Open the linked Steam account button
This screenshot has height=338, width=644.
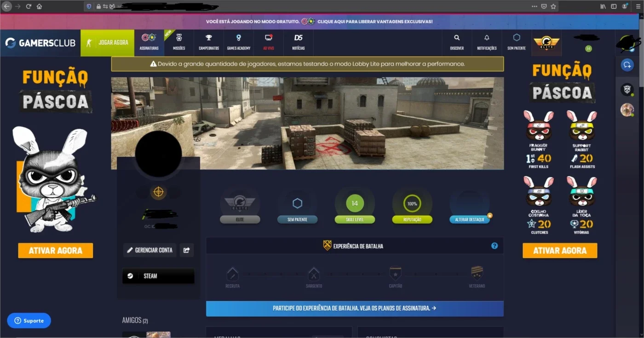(158, 276)
